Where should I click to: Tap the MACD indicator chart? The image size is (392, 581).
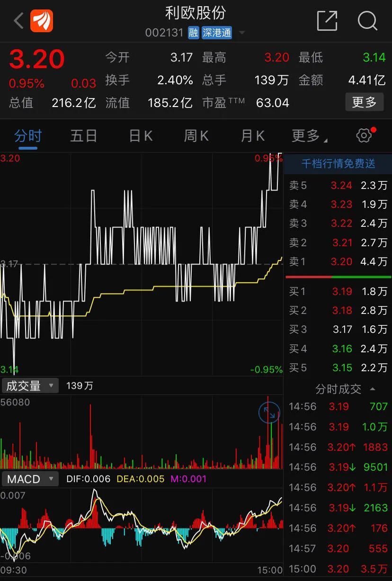(x=142, y=525)
